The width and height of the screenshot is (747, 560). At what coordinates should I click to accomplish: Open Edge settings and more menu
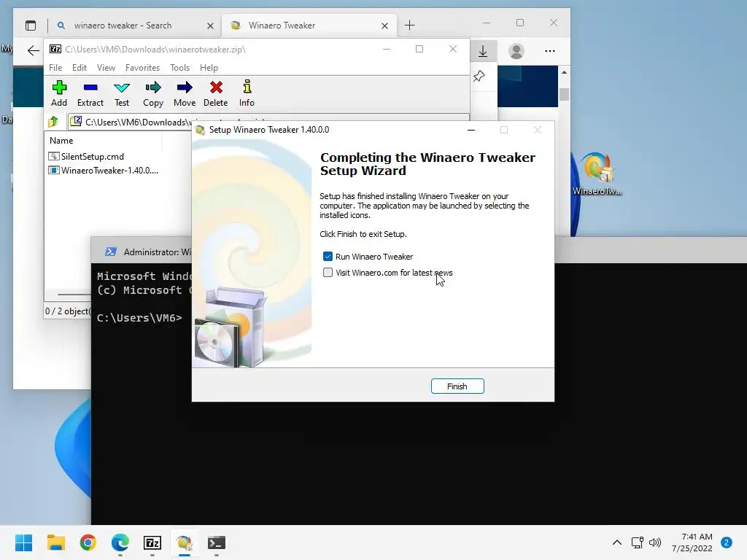coord(550,51)
